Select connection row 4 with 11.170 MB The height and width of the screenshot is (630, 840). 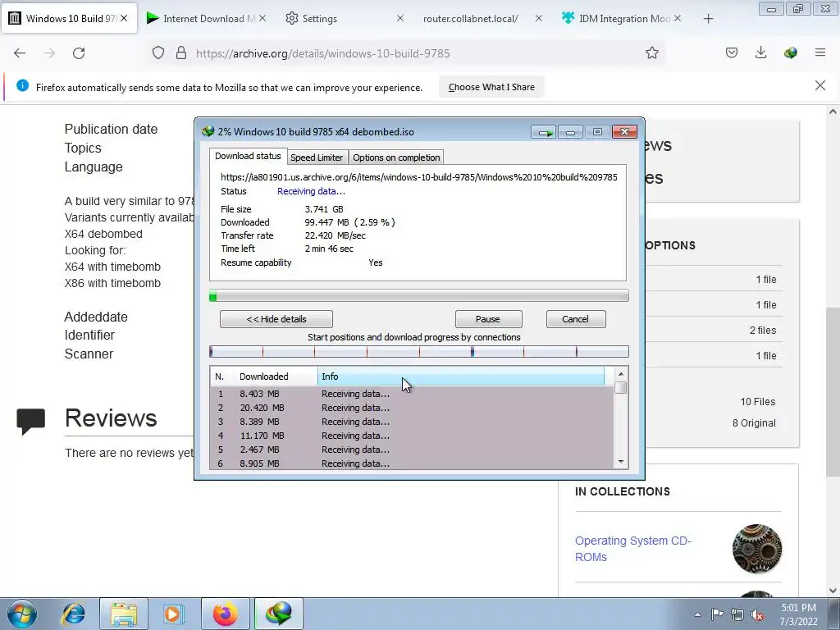pyautogui.click(x=412, y=436)
